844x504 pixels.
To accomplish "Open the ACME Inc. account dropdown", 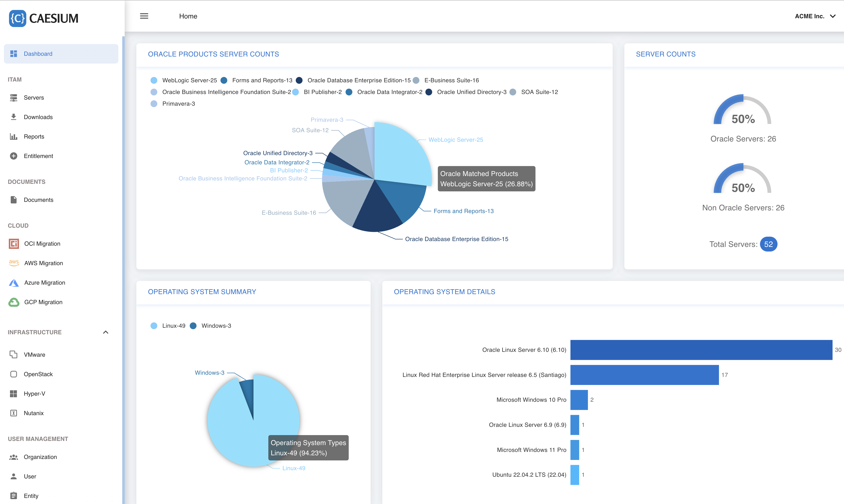I will [815, 16].
